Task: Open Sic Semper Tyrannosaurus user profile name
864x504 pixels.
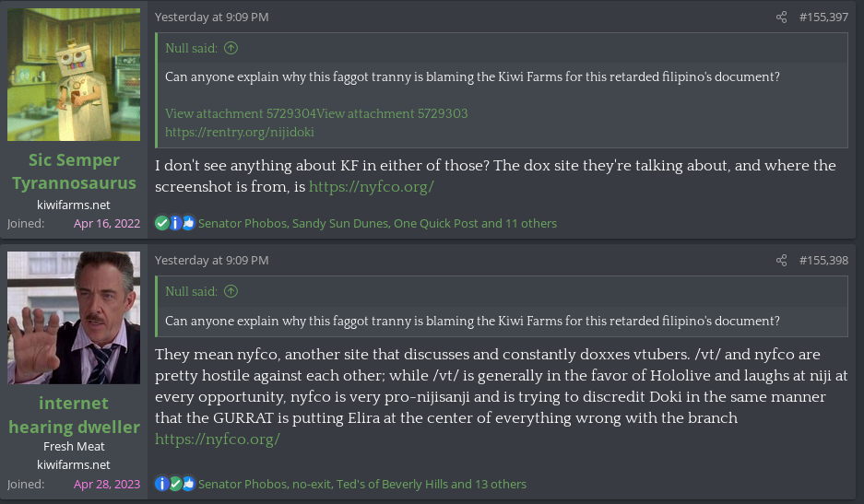Action: pos(74,171)
